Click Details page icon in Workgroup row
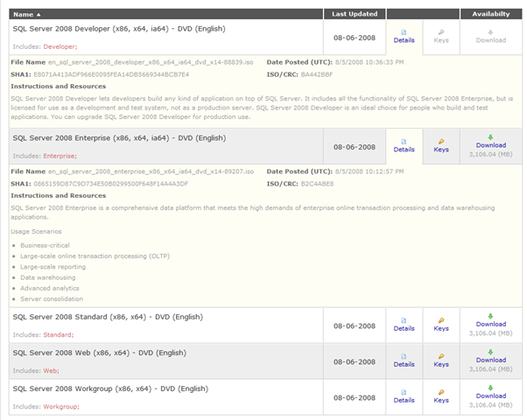 [x=404, y=392]
